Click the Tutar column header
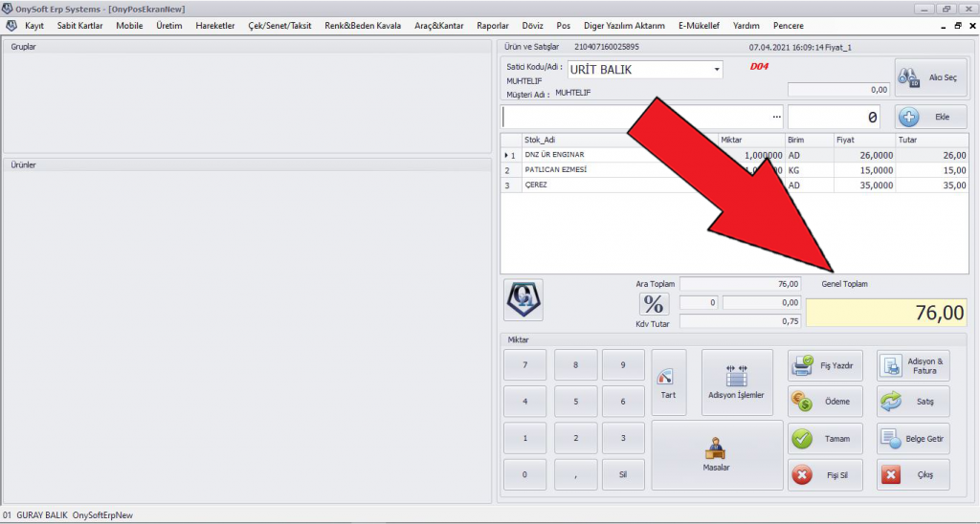Screen dimensions: 980x524 [x=932, y=140]
